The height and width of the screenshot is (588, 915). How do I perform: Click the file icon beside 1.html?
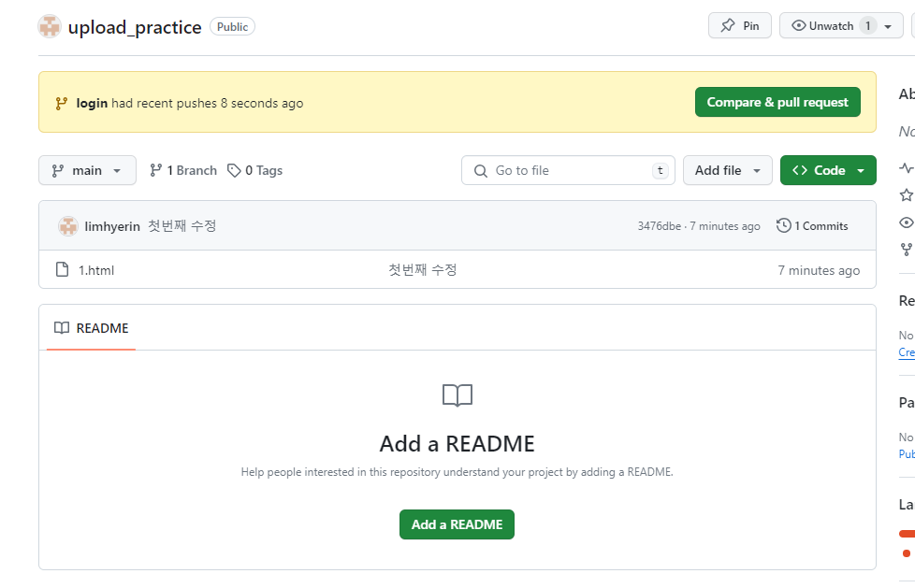[62, 269]
